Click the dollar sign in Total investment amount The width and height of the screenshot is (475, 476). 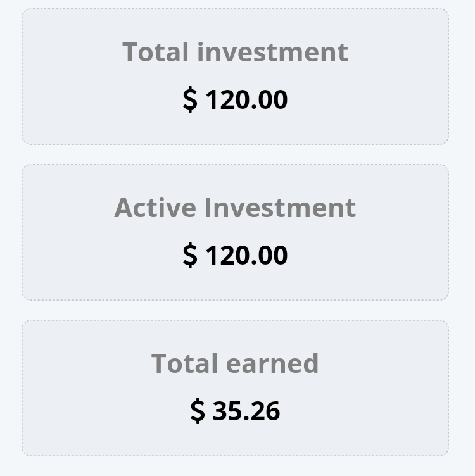pyautogui.click(x=190, y=100)
